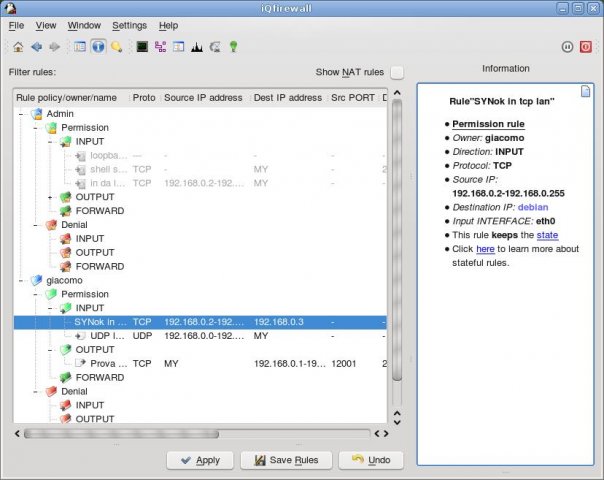The width and height of the screenshot is (604, 480).
Task: Collapse the Admin owner tree node
Action: pyautogui.click(x=22, y=114)
